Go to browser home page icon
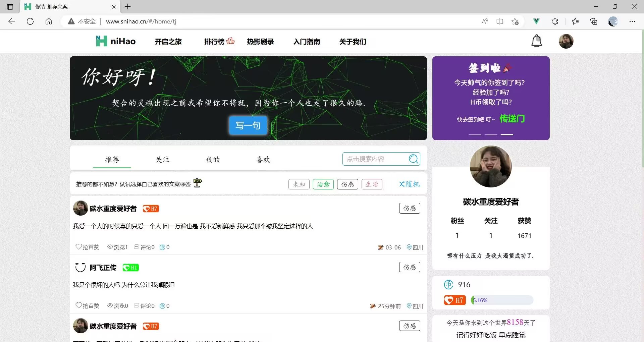This screenshot has width=644, height=342. (49, 21)
